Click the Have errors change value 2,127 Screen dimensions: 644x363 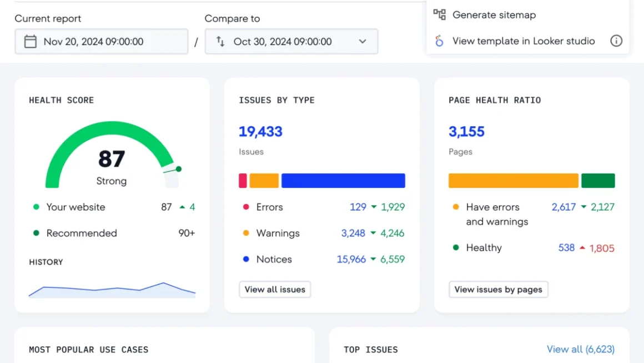pos(602,207)
